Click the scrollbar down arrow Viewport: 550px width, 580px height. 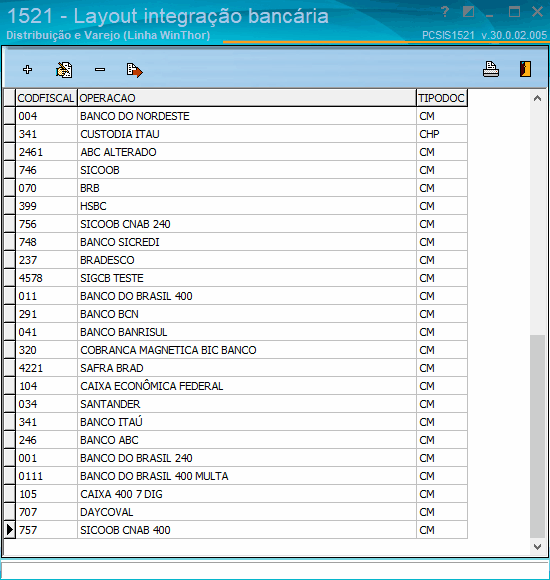point(537,546)
